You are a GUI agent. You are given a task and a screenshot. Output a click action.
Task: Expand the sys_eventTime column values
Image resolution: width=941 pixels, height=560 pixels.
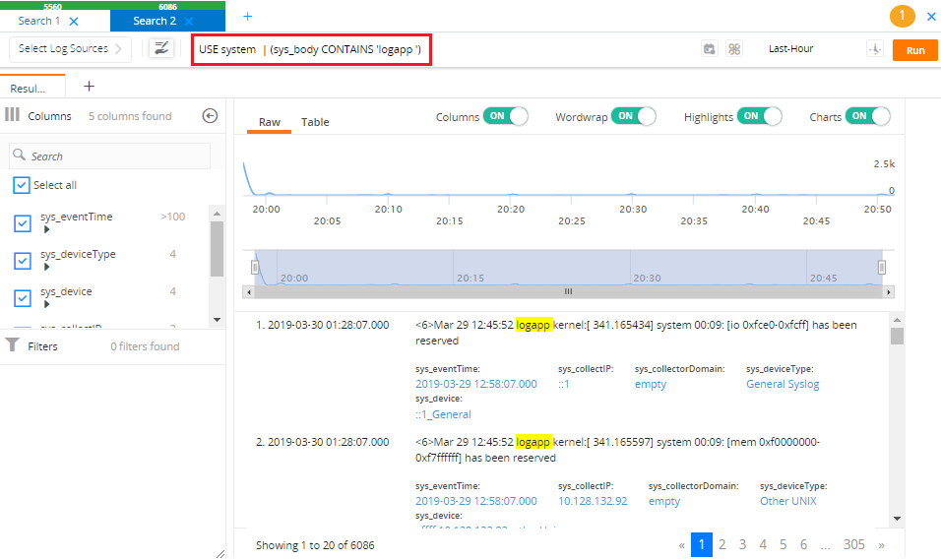[x=46, y=229]
